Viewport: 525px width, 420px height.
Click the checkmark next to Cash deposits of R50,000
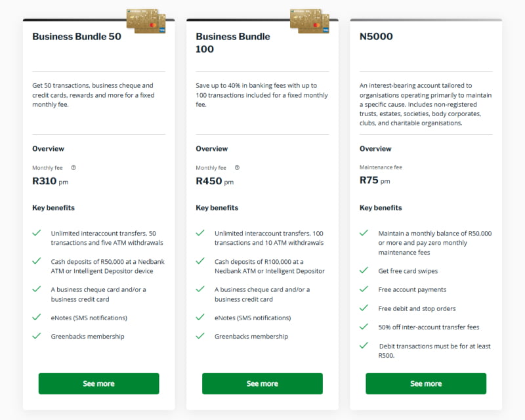tap(37, 261)
